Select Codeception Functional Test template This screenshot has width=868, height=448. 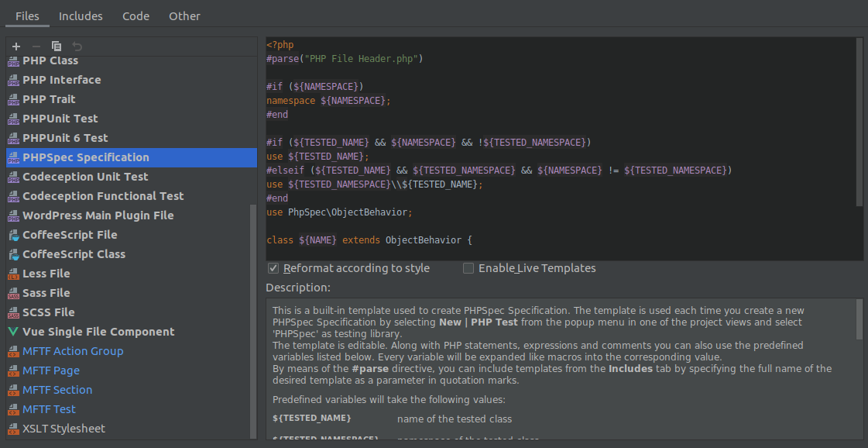point(132,196)
